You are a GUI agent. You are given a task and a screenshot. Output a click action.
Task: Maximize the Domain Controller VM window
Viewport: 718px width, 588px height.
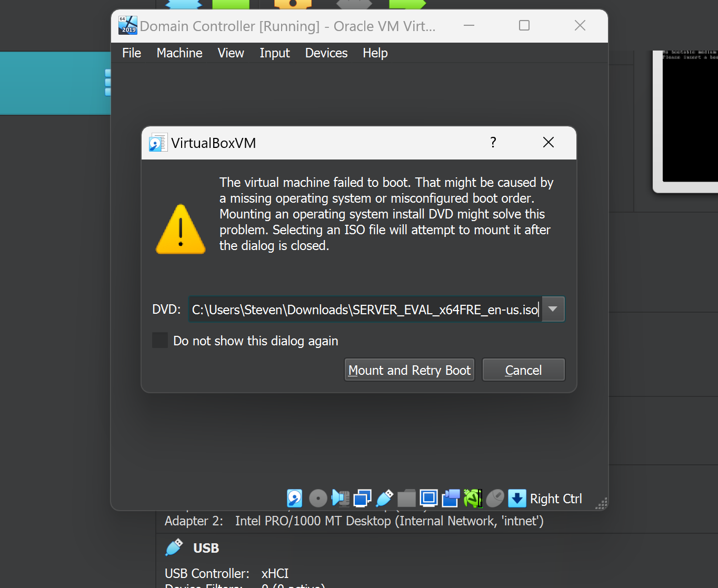524,25
